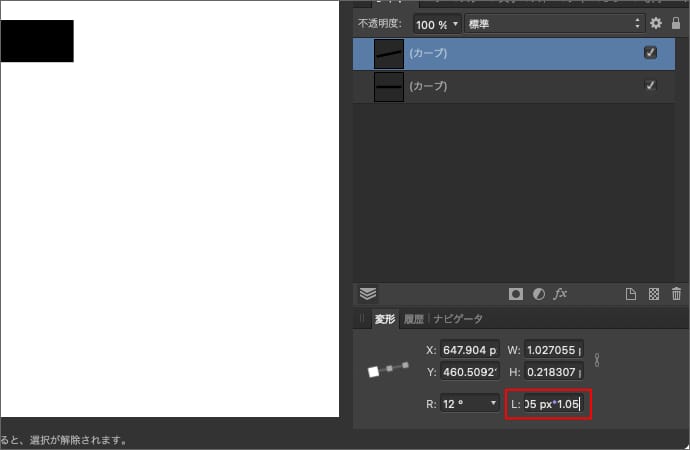Open the R rotation angle dropdown

click(493, 404)
